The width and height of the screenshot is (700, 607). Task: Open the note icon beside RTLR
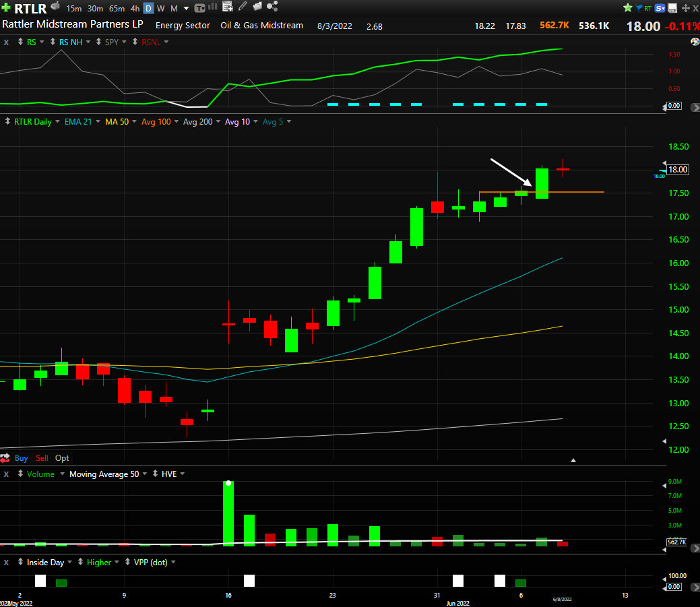[x=55, y=6]
